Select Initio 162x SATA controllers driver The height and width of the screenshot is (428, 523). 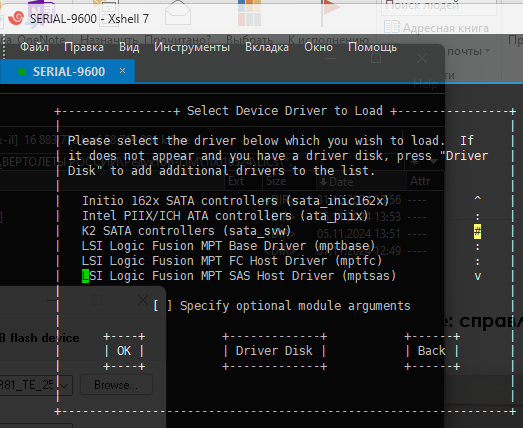tap(235, 201)
